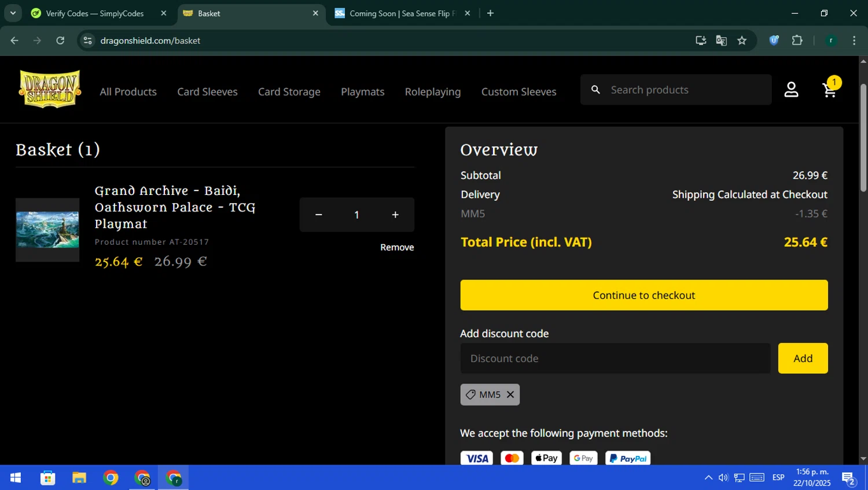Click the ESP input language indicator

point(778,477)
